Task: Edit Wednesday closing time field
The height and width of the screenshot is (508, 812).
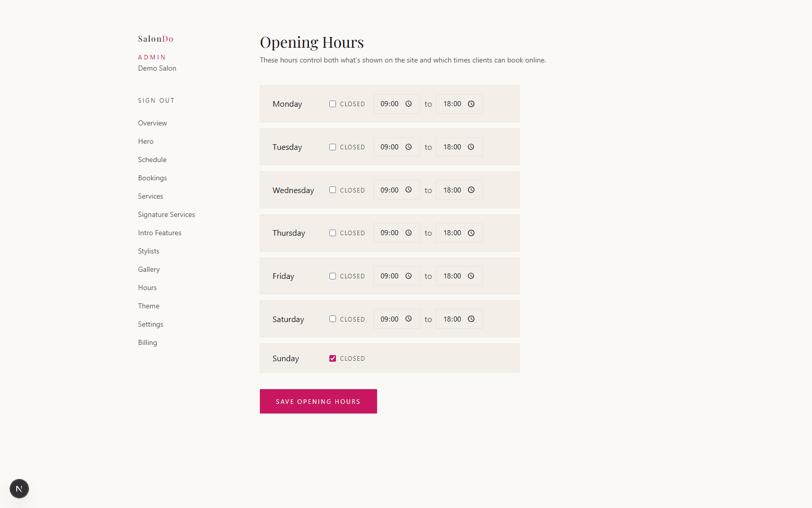Action: pos(459,189)
